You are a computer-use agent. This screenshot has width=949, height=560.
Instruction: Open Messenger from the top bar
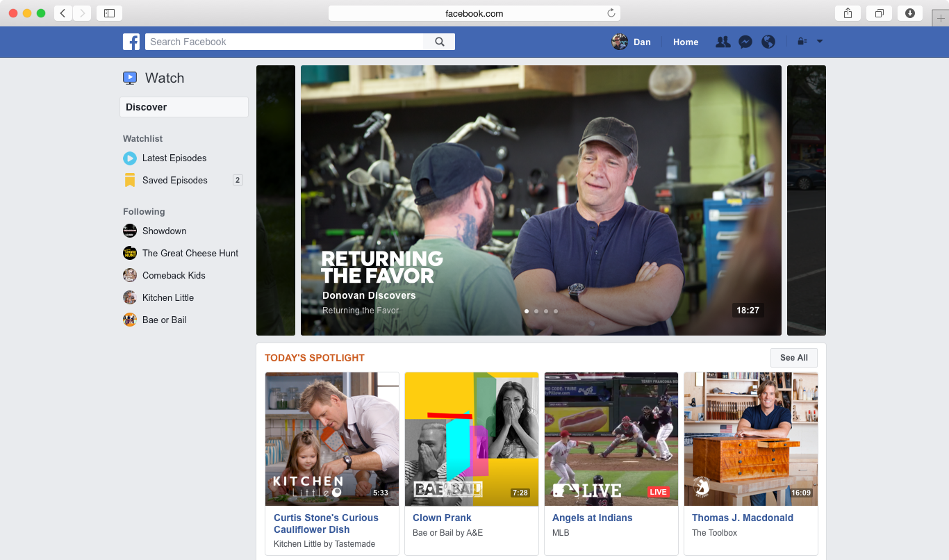click(x=745, y=42)
